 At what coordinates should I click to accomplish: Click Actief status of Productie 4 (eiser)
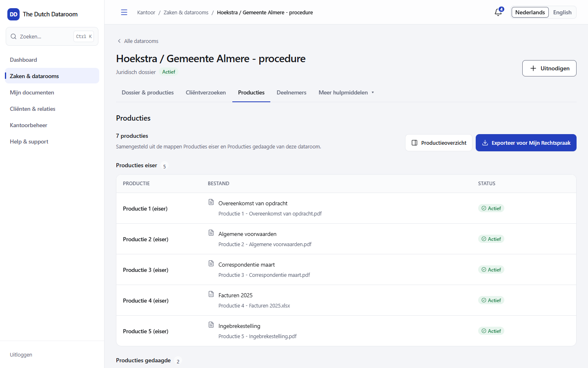pyautogui.click(x=491, y=300)
